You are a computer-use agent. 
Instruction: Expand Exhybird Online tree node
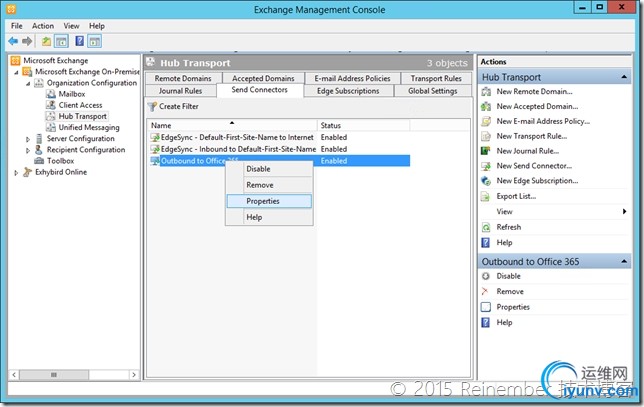(x=16, y=172)
